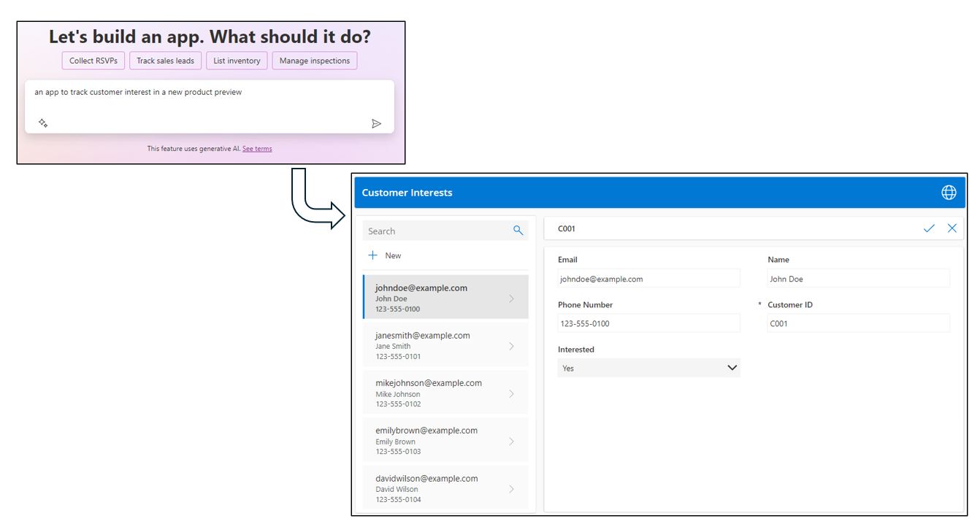980x532 pixels.
Task: Select the David Wilson name text
Action: pyautogui.click(x=397, y=489)
